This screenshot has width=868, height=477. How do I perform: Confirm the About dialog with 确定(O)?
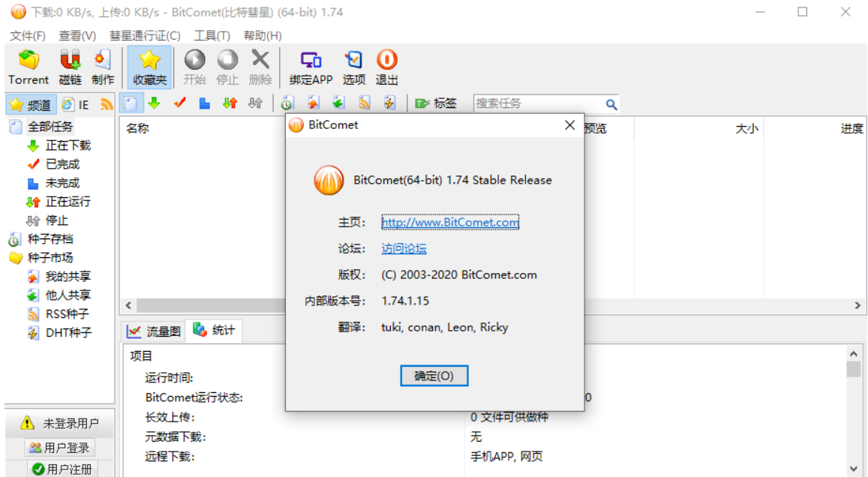pos(434,376)
